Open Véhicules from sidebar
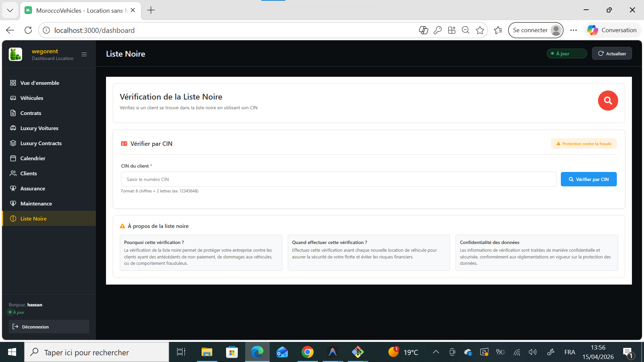The width and height of the screenshot is (644, 362). coord(32,98)
